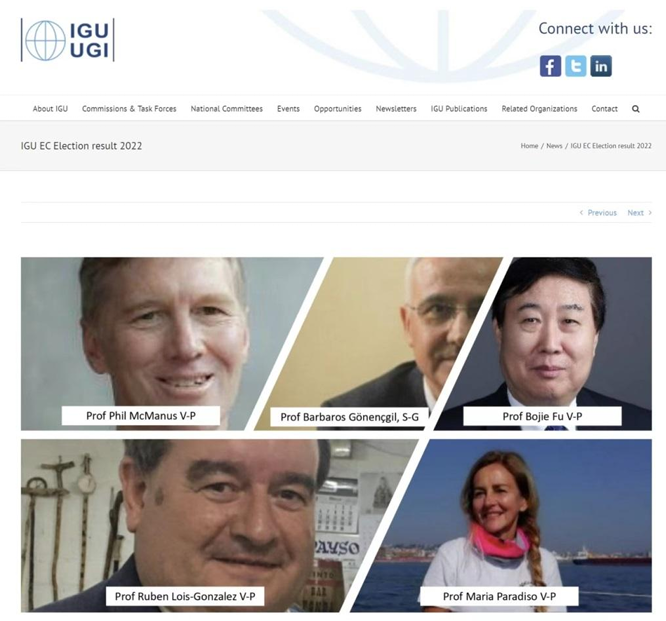The width and height of the screenshot is (666, 621).
Task: Go to the Next post
Action: 639,212
